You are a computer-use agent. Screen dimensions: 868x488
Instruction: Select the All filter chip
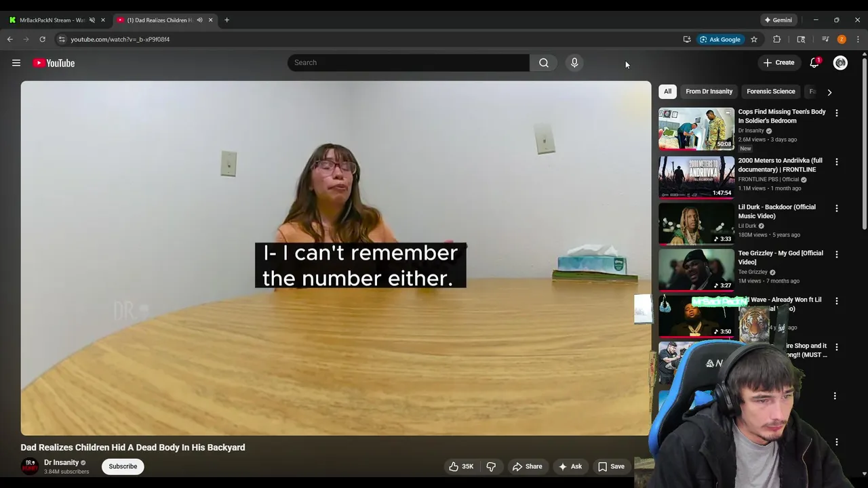(667, 91)
